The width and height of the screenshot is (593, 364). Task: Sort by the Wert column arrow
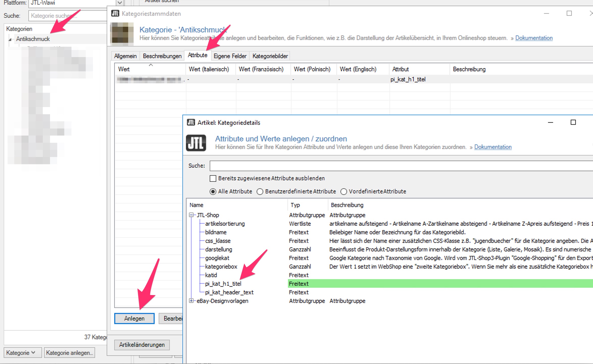click(151, 65)
